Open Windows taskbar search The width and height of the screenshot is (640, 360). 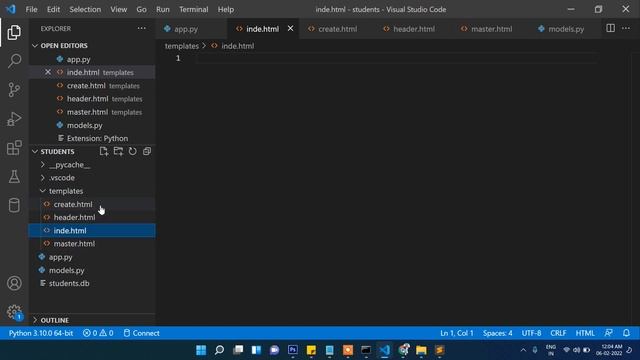pos(219,350)
